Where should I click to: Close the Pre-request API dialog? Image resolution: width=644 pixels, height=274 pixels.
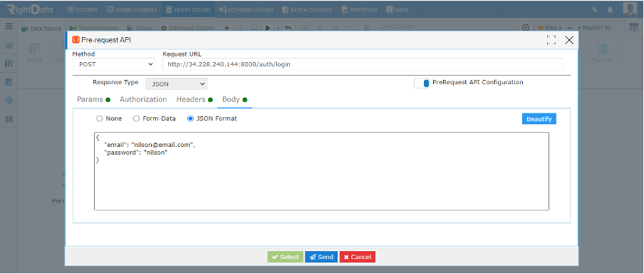pos(569,40)
